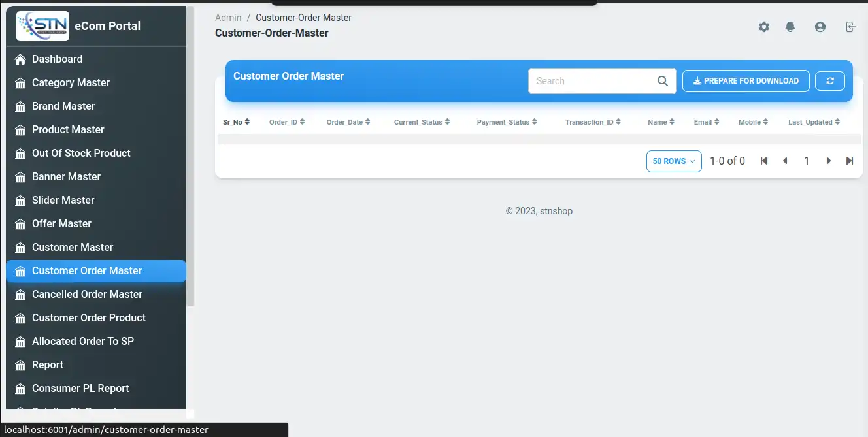Sort table by Last_Updated column
868x437 pixels.
click(813, 122)
